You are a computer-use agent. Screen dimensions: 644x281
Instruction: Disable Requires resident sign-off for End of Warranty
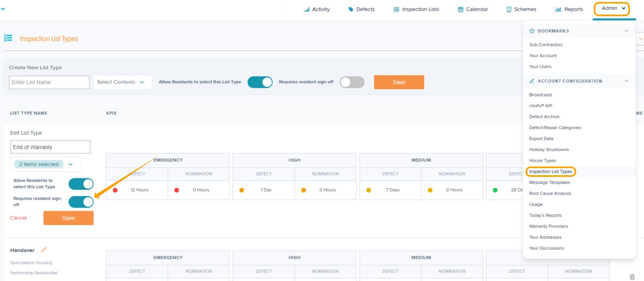click(x=81, y=202)
